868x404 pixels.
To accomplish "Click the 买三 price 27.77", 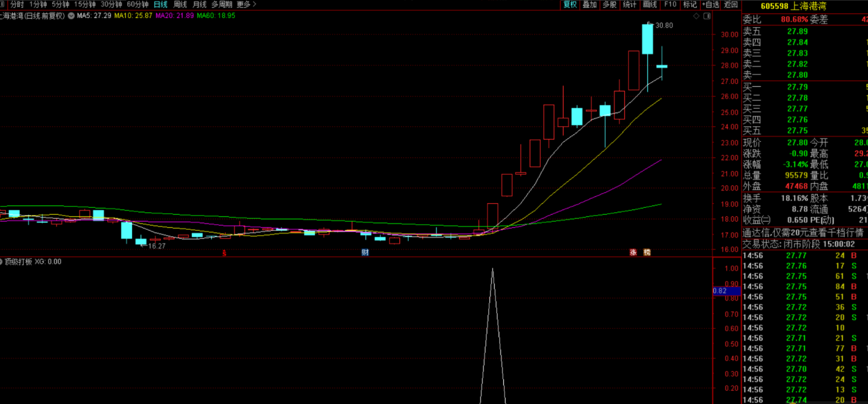I will (x=797, y=108).
